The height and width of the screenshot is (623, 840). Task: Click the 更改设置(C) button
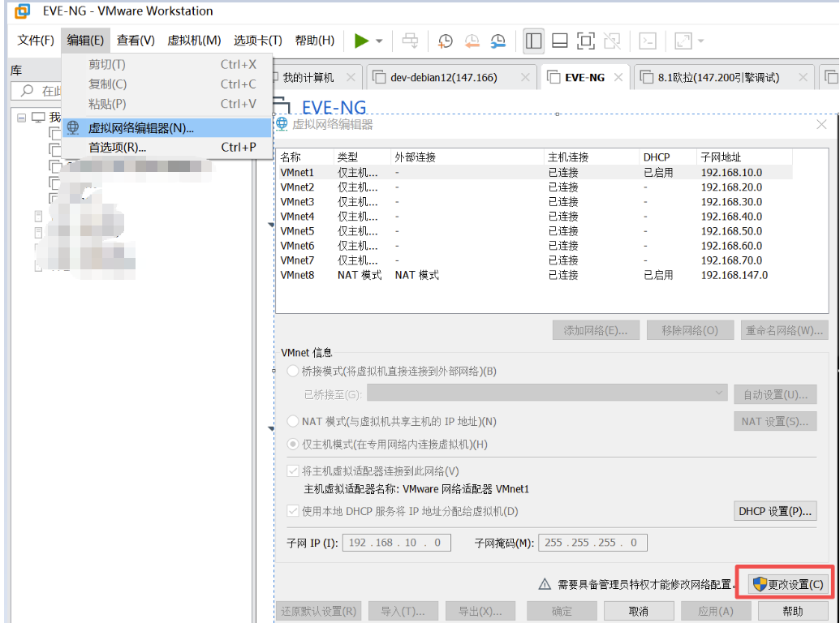pos(787,584)
